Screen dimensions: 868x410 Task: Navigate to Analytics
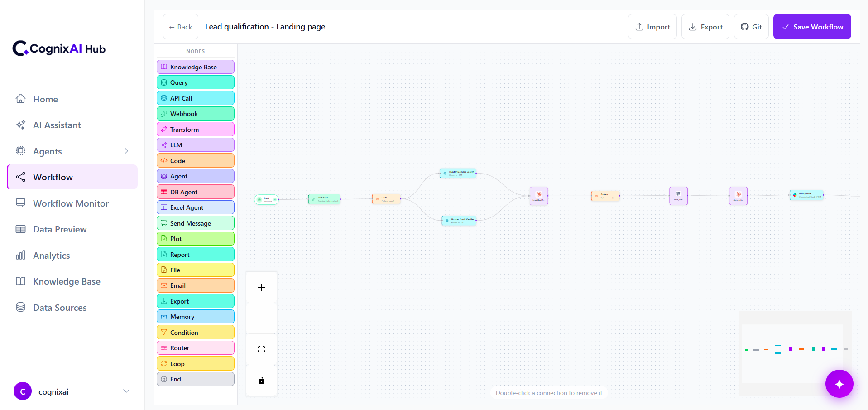(72, 256)
